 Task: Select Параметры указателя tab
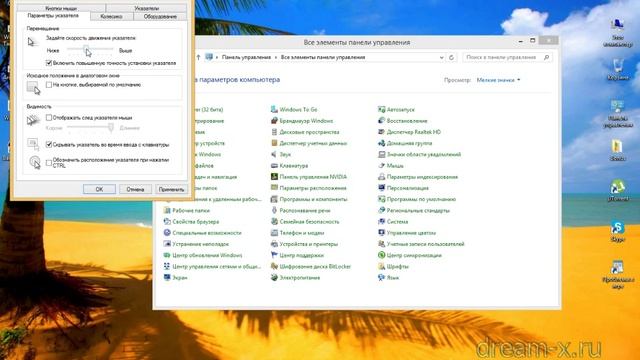tap(53, 16)
